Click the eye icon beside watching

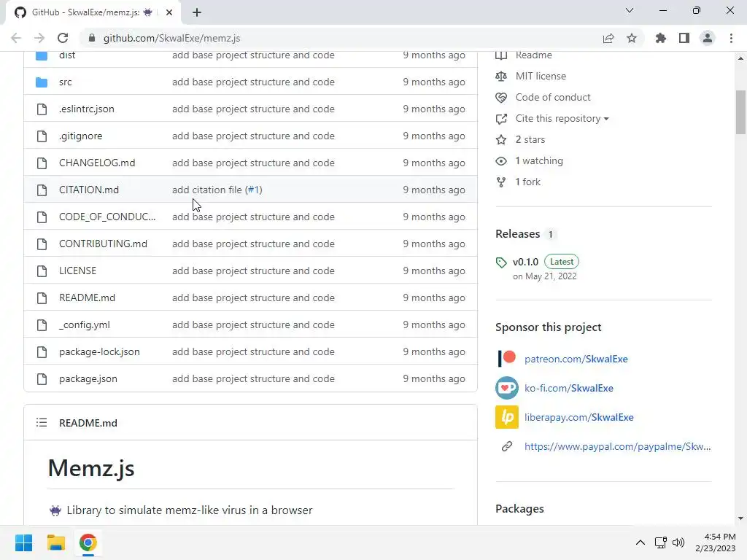pyautogui.click(x=501, y=161)
